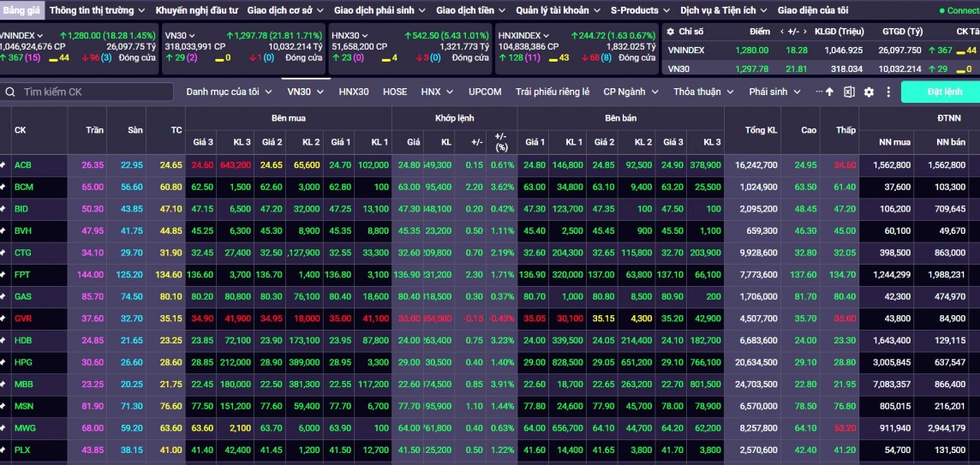Open the Phái sinh dropdown list

[774, 92]
